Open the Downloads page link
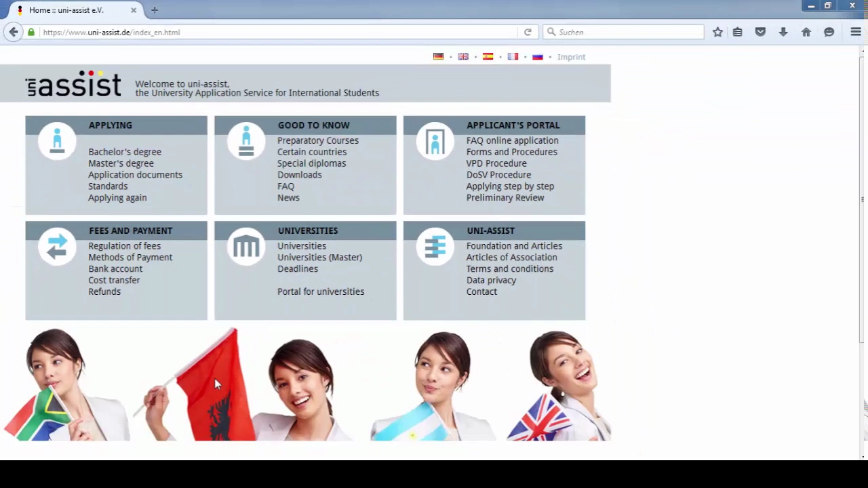 (x=300, y=175)
